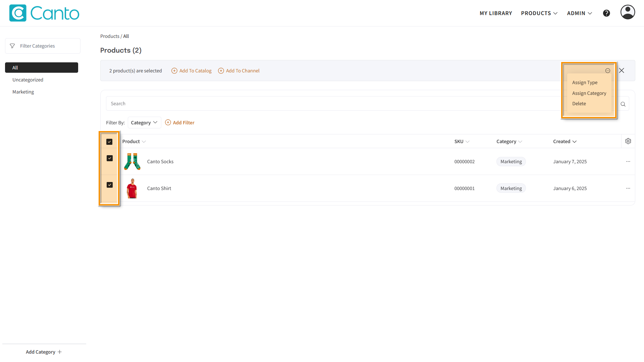This screenshot has height=362, width=644.
Task: Click the filter funnel icon
Action: (x=12, y=46)
